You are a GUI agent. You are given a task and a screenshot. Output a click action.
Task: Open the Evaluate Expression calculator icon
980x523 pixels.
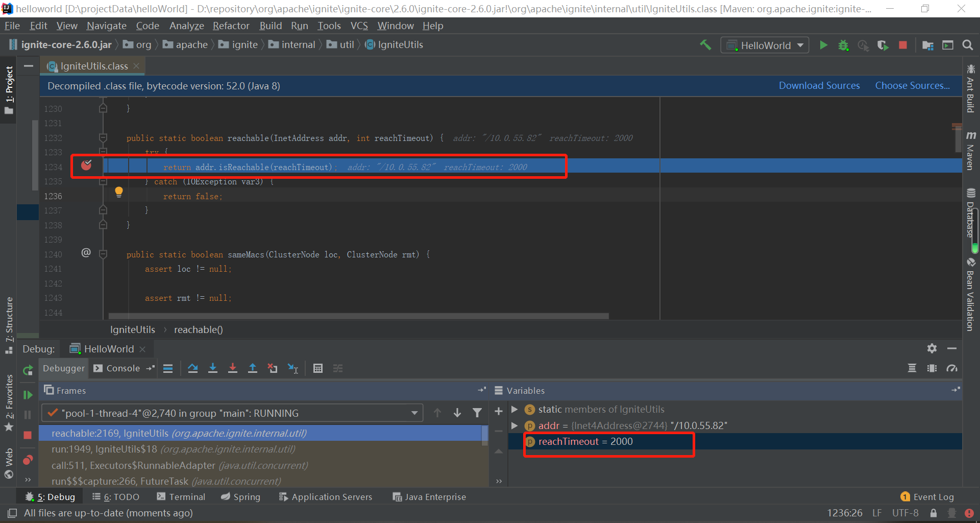318,368
